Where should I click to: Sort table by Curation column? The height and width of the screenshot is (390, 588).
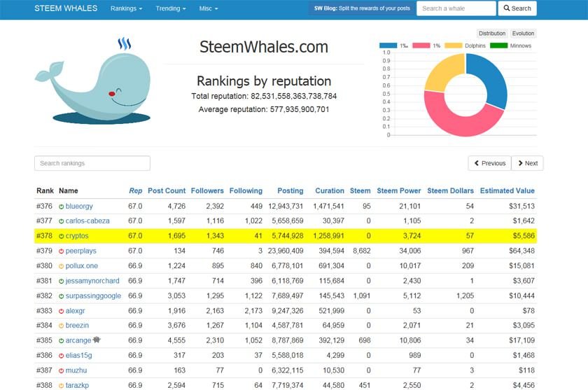tap(329, 191)
